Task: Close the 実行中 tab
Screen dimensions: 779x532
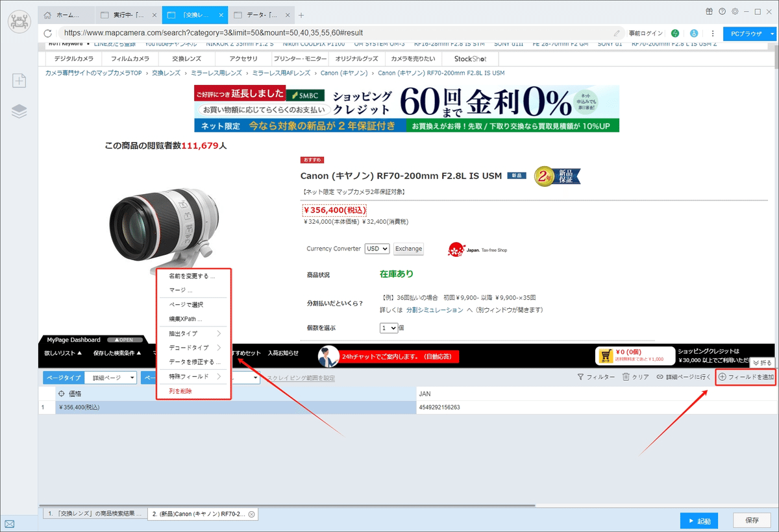Action: 154,15
